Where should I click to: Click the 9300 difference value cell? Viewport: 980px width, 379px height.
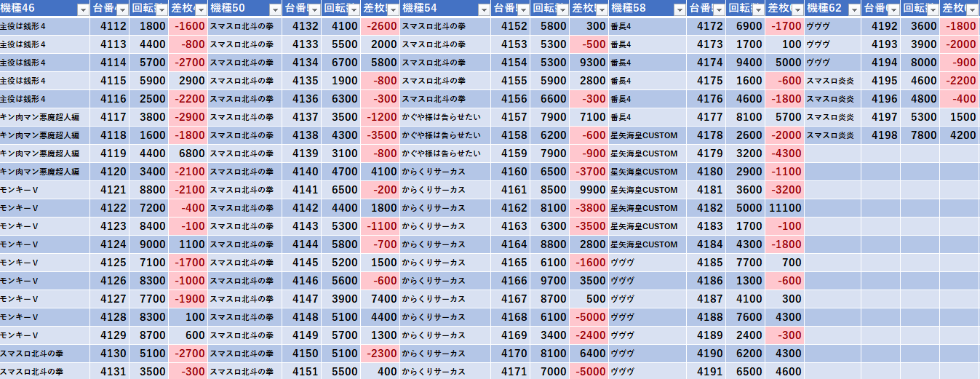pos(589,63)
